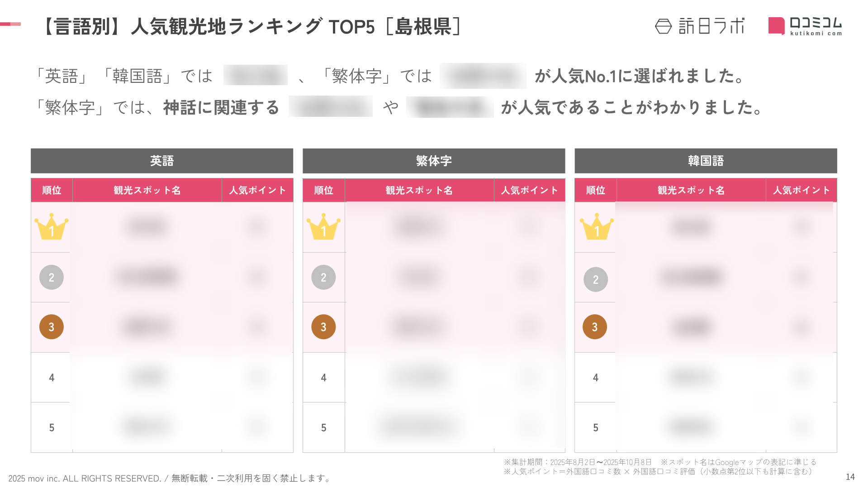Viewport: 868px width, 489px height.
Task: Click bronze rank 3 badge in 繁体字 table
Action: pos(323,327)
